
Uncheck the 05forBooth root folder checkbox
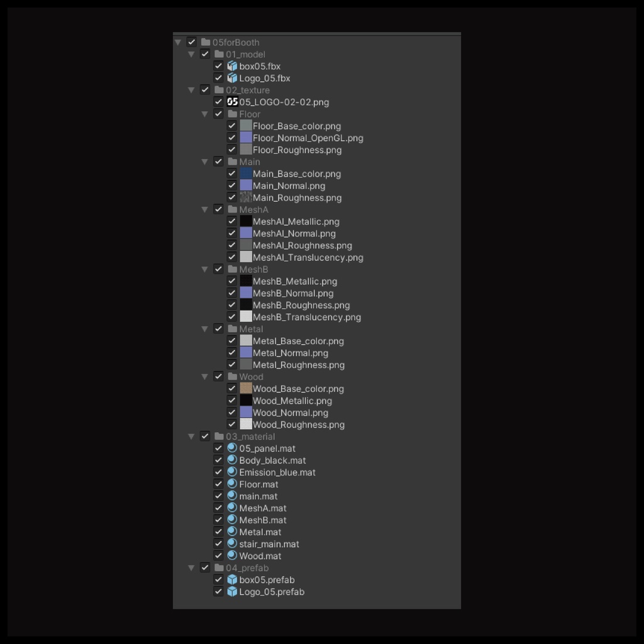point(191,42)
